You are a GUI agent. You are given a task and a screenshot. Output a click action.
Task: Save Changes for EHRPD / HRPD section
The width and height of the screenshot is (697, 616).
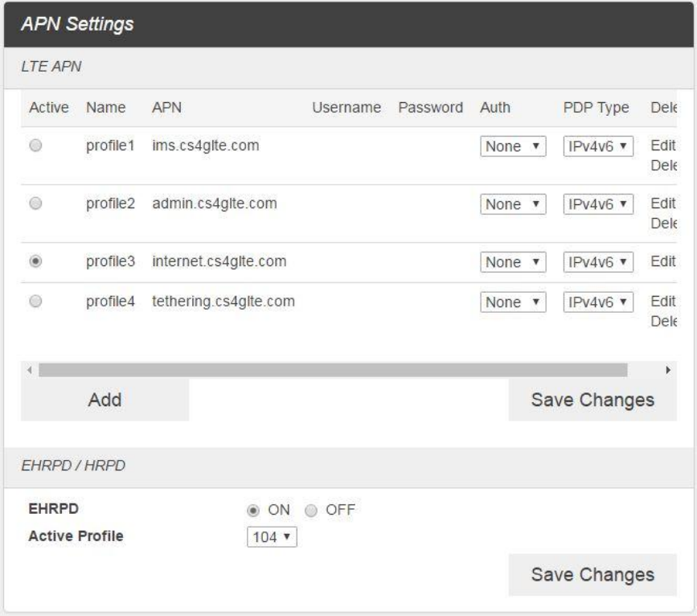pyautogui.click(x=592, y=575)
